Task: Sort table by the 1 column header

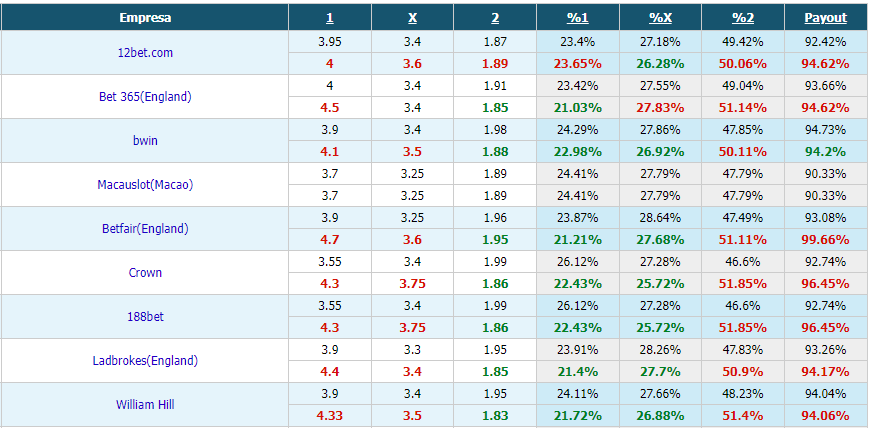Action: click(x=330, y=18)
